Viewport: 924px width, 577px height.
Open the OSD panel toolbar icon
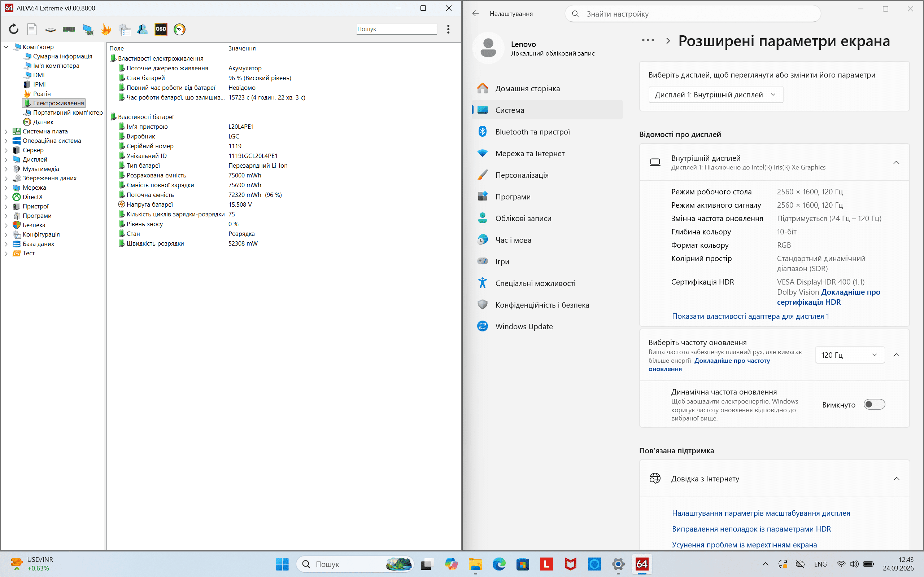(161, 29)
